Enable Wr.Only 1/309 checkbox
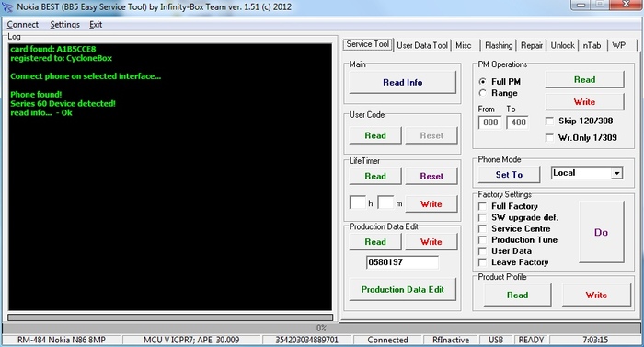Viewport: 644px width, 347px height. (549, 138)
